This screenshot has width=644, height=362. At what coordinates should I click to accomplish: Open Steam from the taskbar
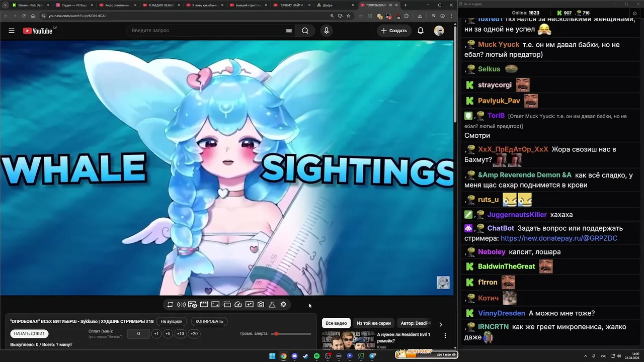pos(305,356)
